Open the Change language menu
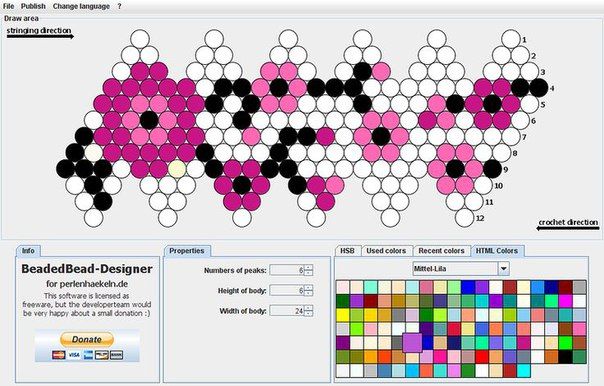This screenshot has width=604, height=386. click(81, 6)
